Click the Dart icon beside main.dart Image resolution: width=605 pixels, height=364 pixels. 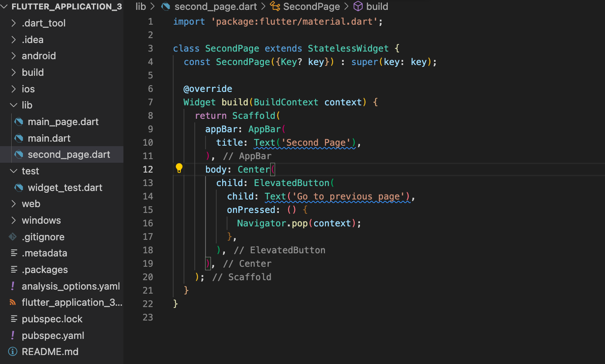pyautogui.click(x=19, y=138)
